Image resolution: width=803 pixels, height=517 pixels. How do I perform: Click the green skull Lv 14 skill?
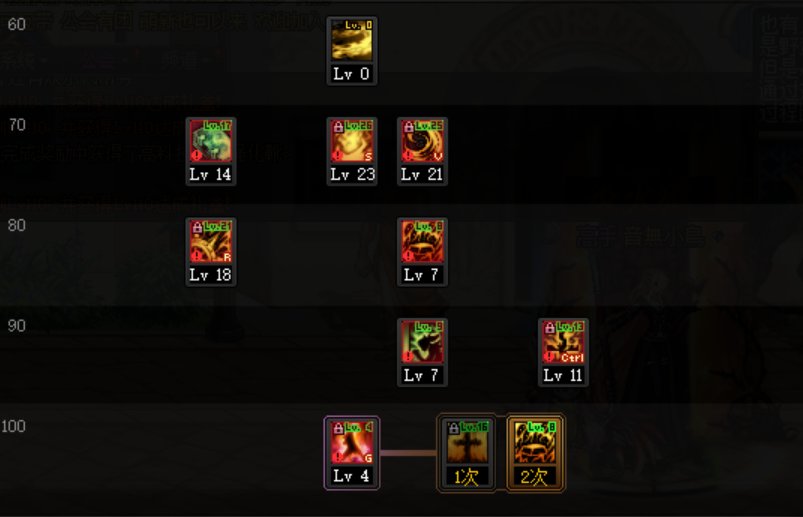pyautogui.click(x=210, y=141)
